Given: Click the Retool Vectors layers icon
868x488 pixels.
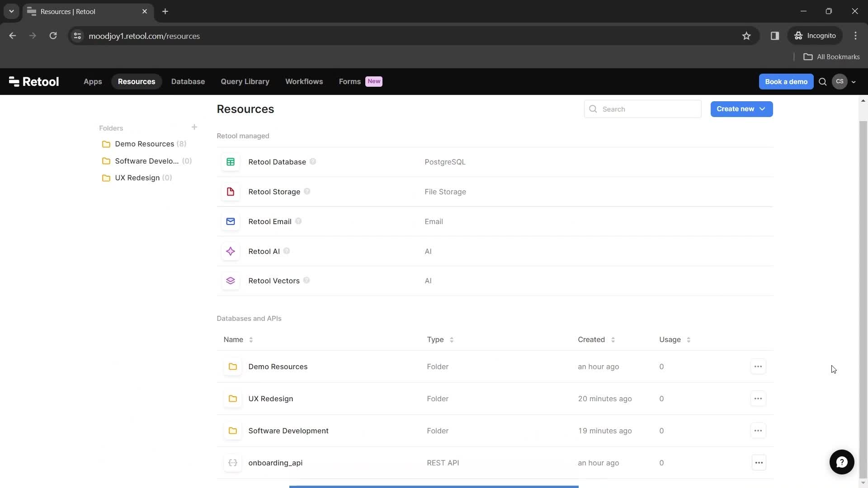Looking at the screenshot, I should click(x=230, y=281).
